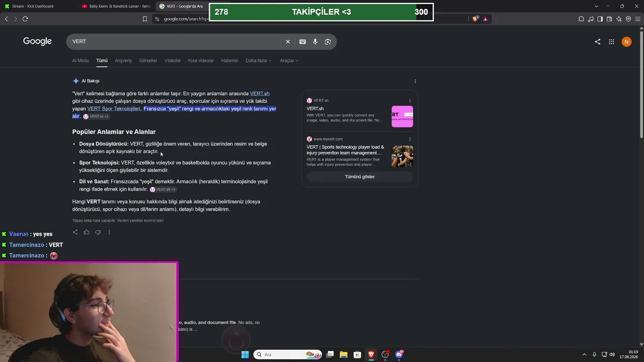
Task: Give thumbs down to the AI overview
Action: tap(98, 232)
